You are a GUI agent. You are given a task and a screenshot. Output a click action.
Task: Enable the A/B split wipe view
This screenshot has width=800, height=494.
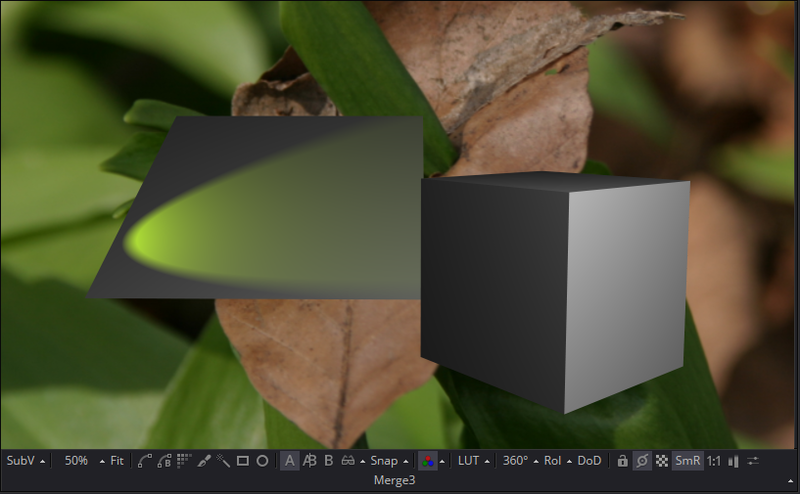coord(309,461)
